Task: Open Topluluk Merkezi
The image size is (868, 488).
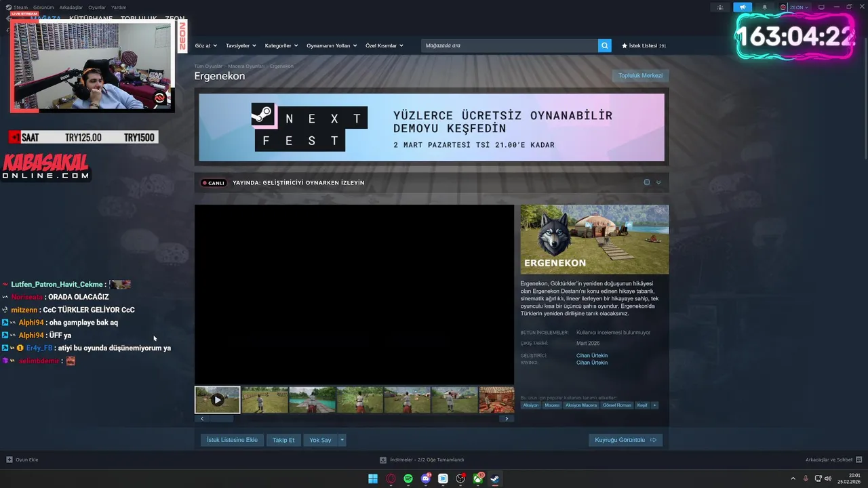Action: (640, 75)
